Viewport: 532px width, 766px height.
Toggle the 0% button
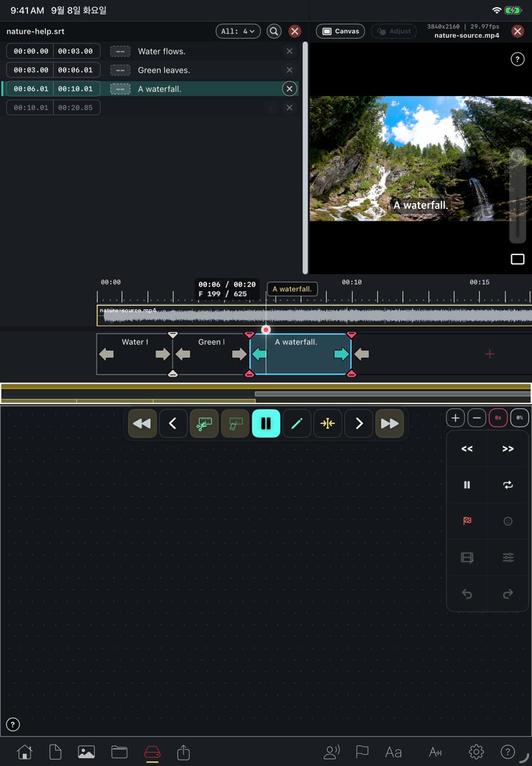pos(519,417)
